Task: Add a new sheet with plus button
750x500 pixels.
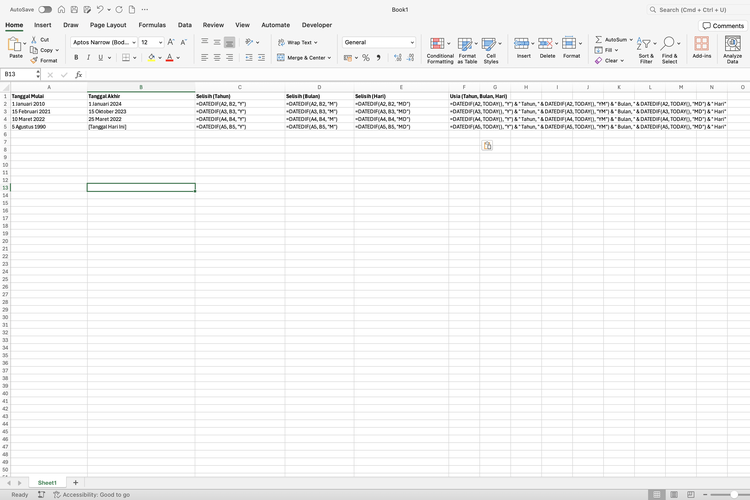Action: pyautogui.click(x=75, y=483)
